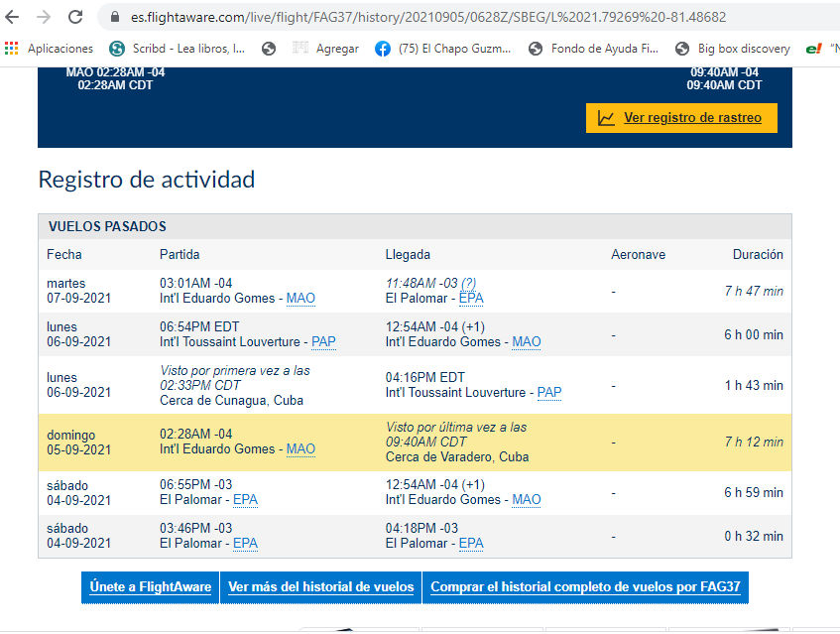The width and height of the screenshot is (840, 634).
Task: Open EPA link in 03:46PM -03 departure
Action: [x=245, y=543]
